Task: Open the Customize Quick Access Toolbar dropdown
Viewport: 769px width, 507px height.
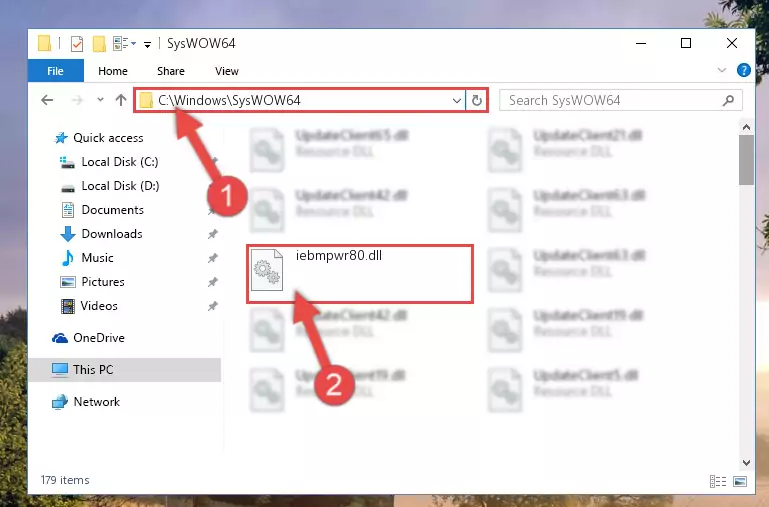Action: point(147,45)
